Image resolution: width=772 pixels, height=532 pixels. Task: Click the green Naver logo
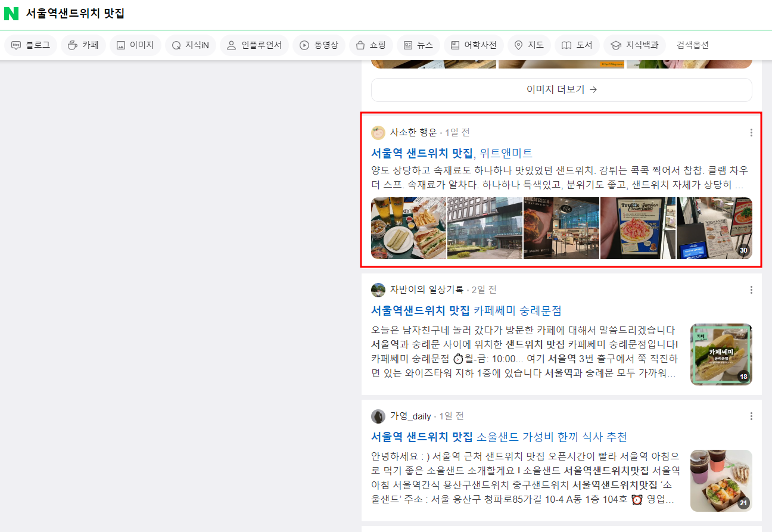click(11, 14)
